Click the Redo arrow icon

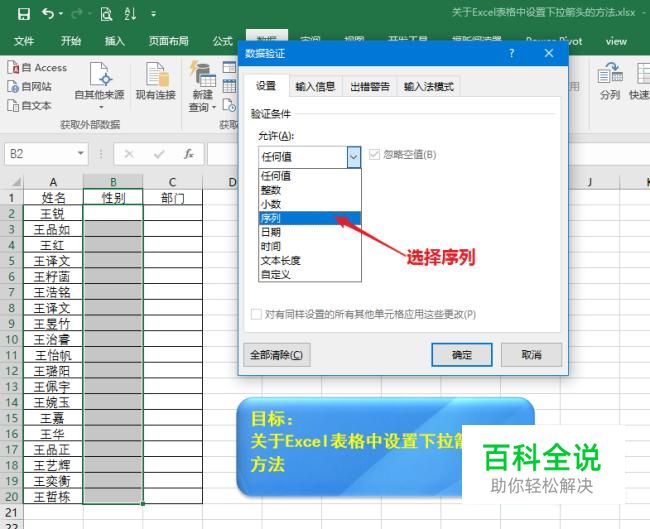(77, 14)
